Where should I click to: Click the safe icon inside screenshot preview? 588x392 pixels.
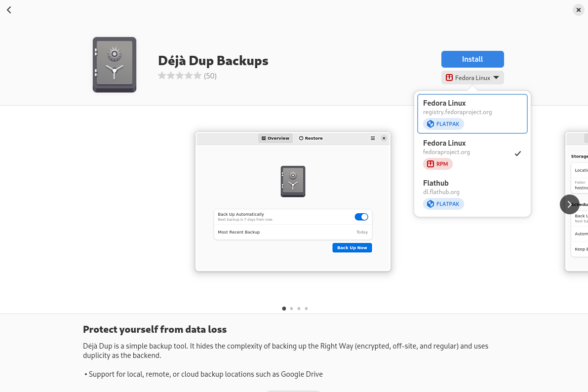[x=293, y=181]
